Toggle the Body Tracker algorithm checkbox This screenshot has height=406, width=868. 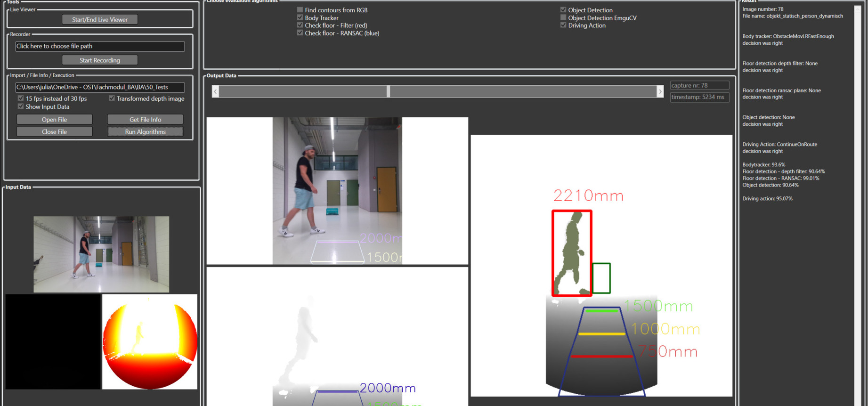[x=300, y=17]
